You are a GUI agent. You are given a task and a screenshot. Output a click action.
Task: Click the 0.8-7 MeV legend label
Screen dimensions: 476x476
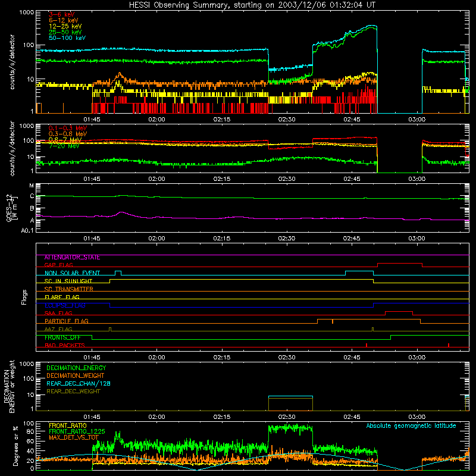[65, 140]
